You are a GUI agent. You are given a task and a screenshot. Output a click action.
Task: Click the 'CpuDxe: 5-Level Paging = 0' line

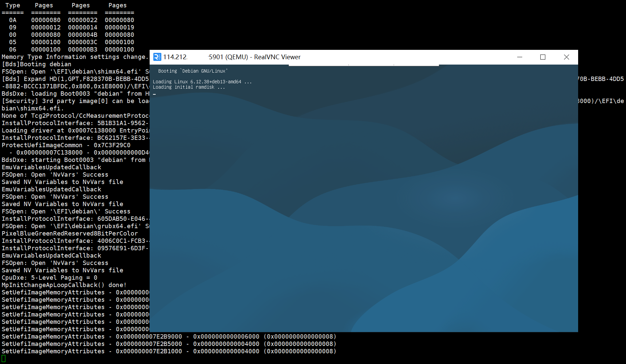49,277
